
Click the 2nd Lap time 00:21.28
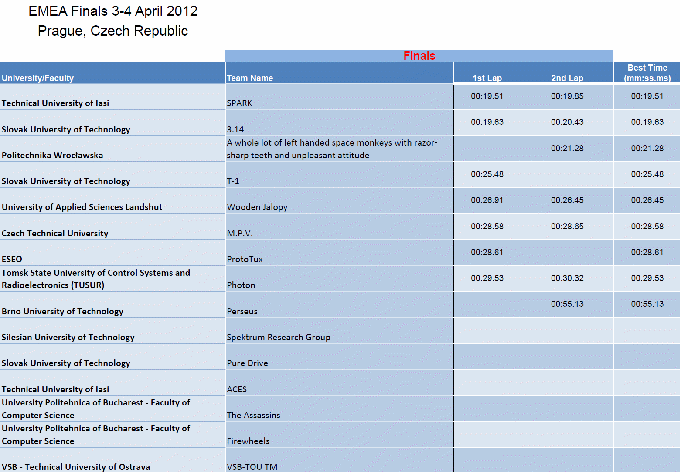tap(567, 148)
